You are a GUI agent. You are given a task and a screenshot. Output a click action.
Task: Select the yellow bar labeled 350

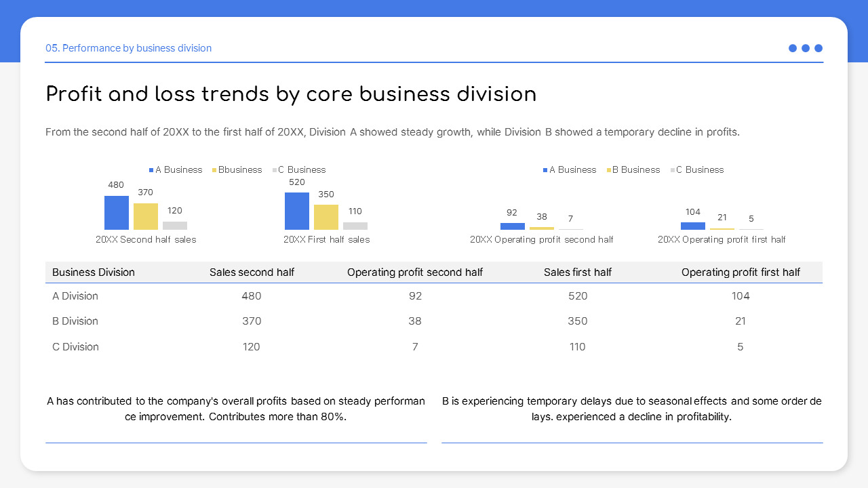click(x=326, y=216)
